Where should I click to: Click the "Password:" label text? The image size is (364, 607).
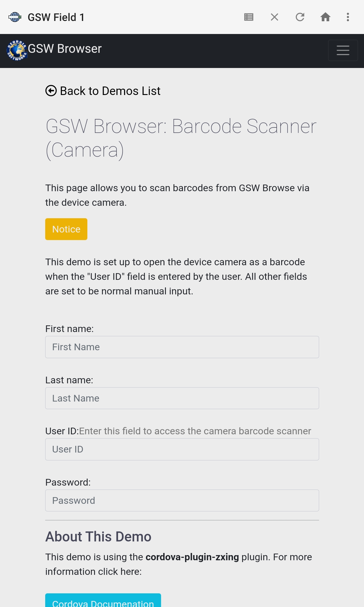pyautogui.click(x=68, y=482)
